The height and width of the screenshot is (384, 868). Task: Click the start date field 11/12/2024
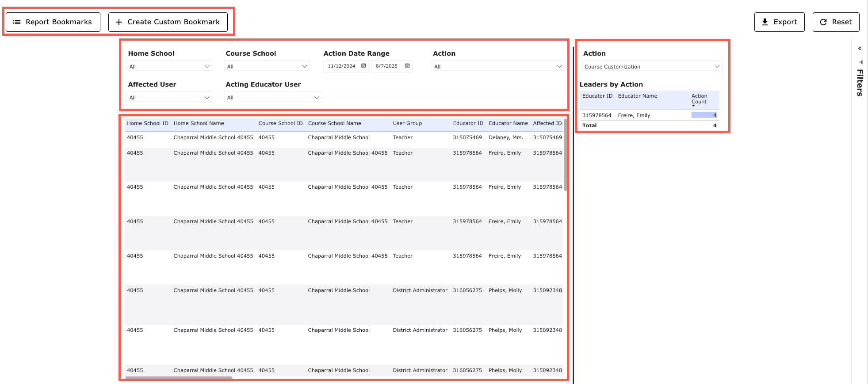[341, 66]
